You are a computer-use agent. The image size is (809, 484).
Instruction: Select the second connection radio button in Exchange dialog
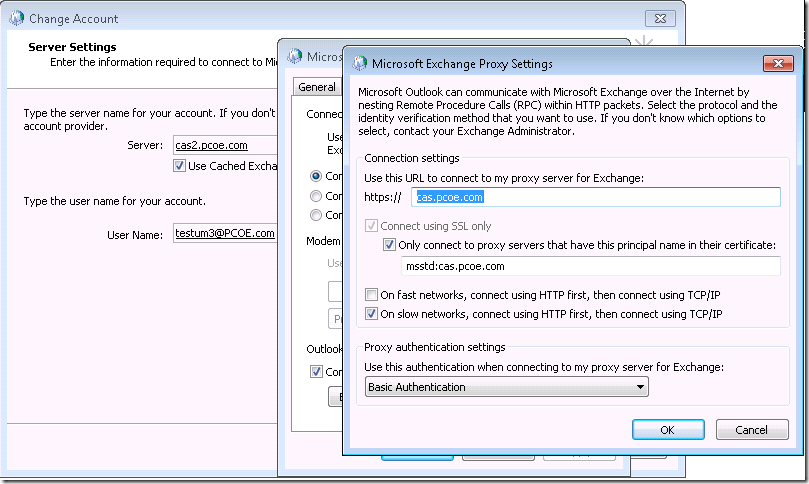[316, 196]
